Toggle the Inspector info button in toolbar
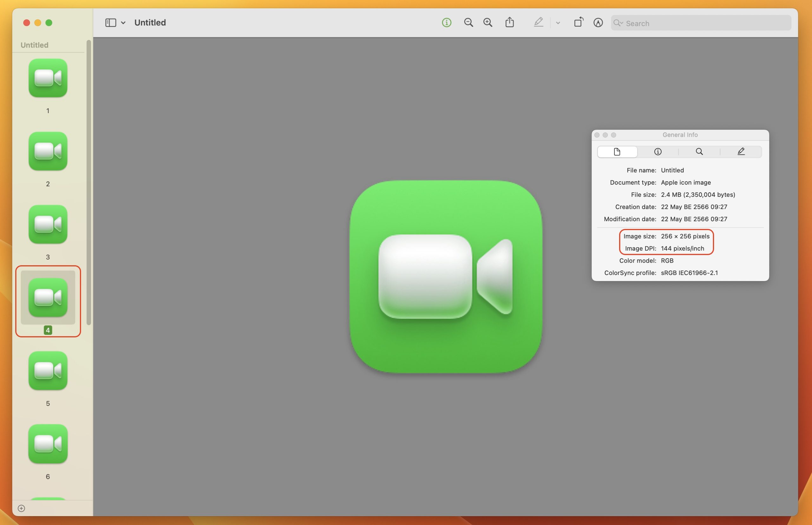The height and width of the screenshot is (525, 812). tap(446, 22)
